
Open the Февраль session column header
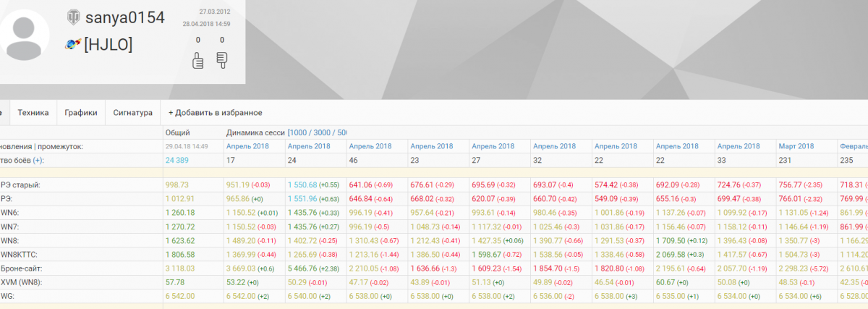(854, 146)
